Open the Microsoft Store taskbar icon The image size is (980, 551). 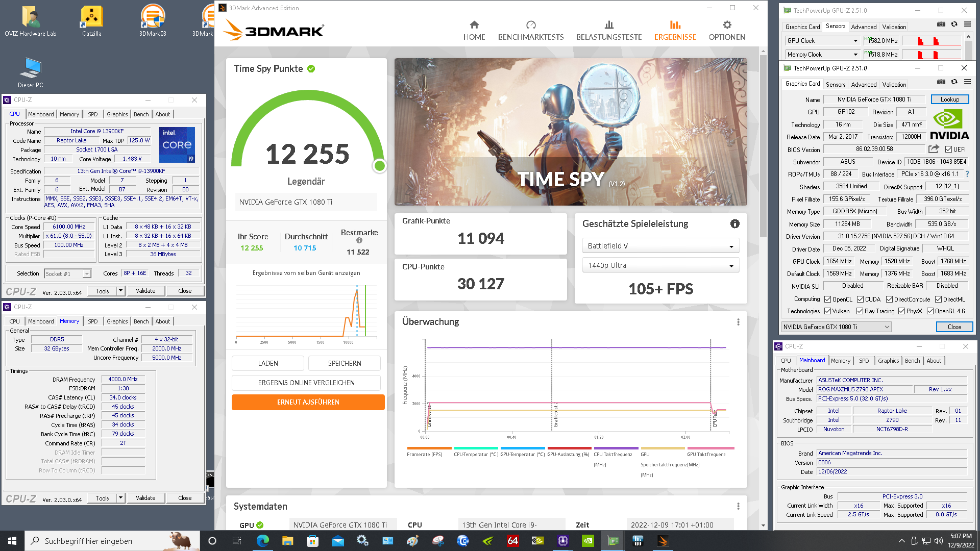[x=312, y=541]
